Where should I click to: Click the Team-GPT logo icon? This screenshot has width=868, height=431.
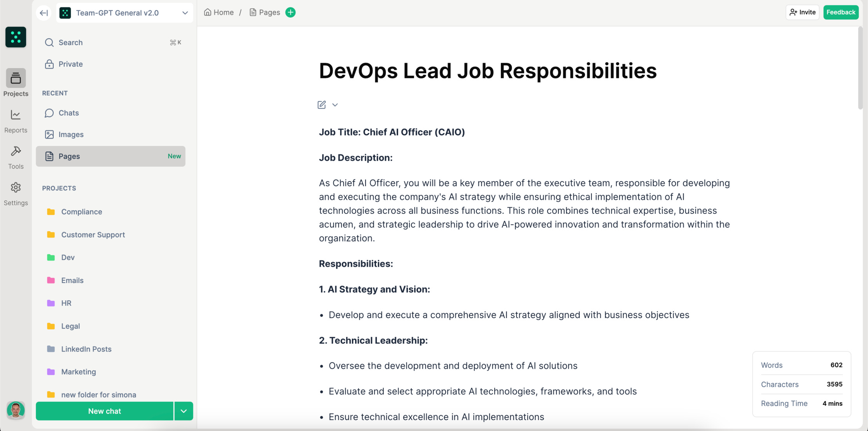(x=16, y=37)
